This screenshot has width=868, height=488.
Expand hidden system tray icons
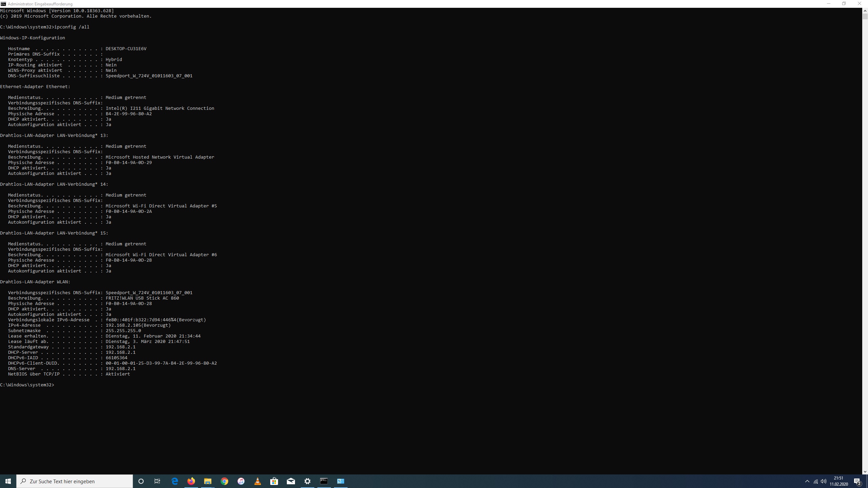coord(807,481)
